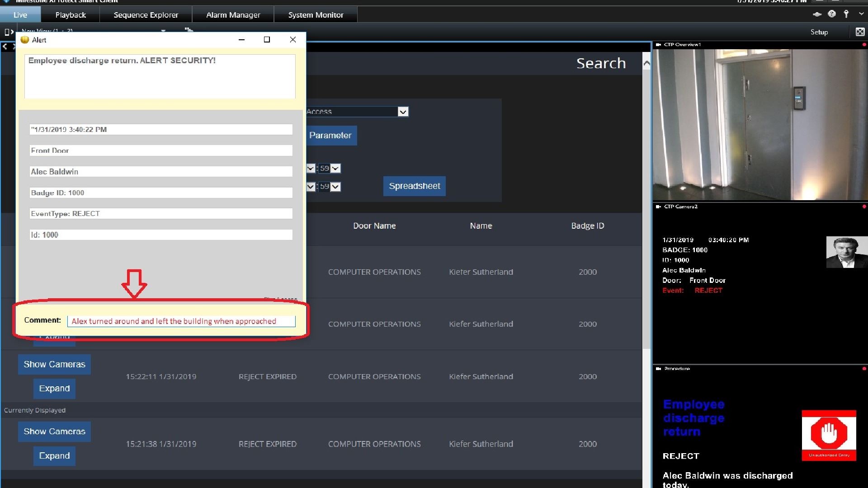Image resolution: width=868 pixels, height=488 pixels.
Task: Click the EventType: REJECT field
Action: click(161, 213)
